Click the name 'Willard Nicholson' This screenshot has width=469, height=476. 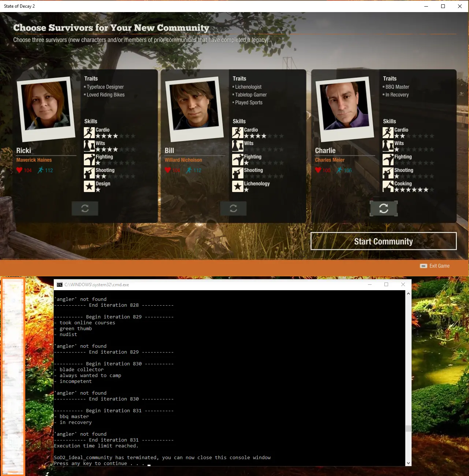[183, 160]
